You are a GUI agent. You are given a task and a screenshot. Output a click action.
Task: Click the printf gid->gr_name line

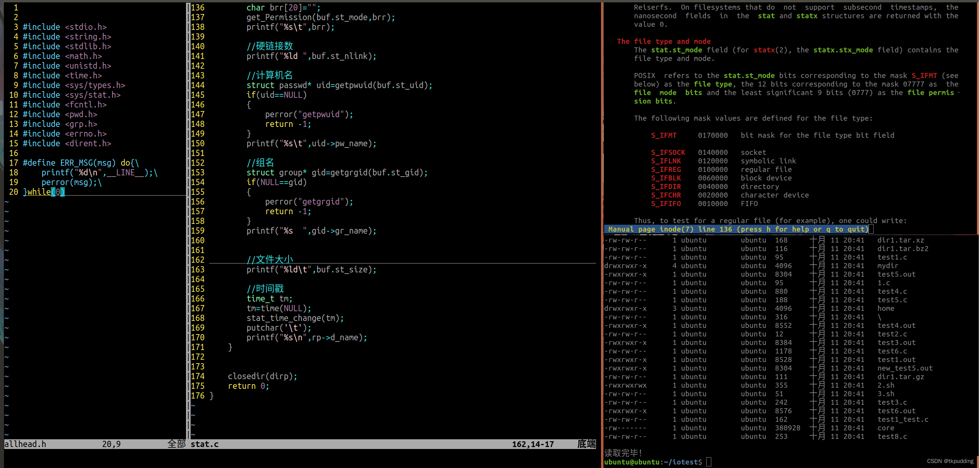point(311,231)
